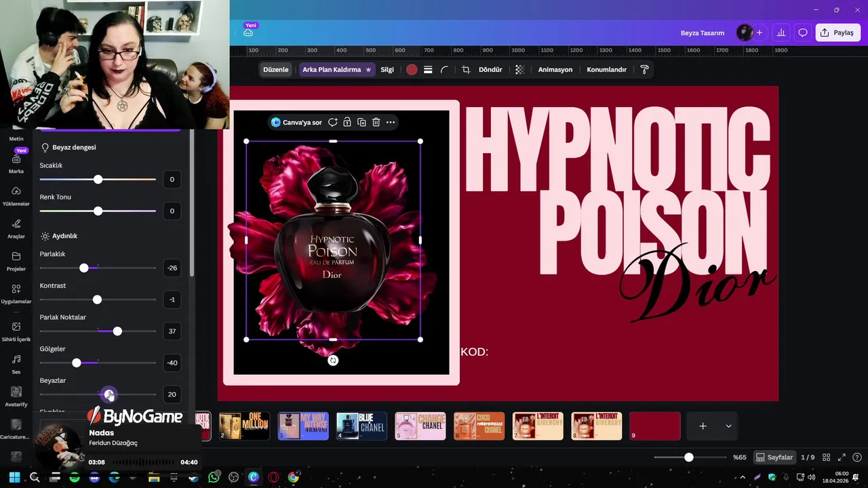Click the Parlak Noktalar slider handle

point(117,331)
